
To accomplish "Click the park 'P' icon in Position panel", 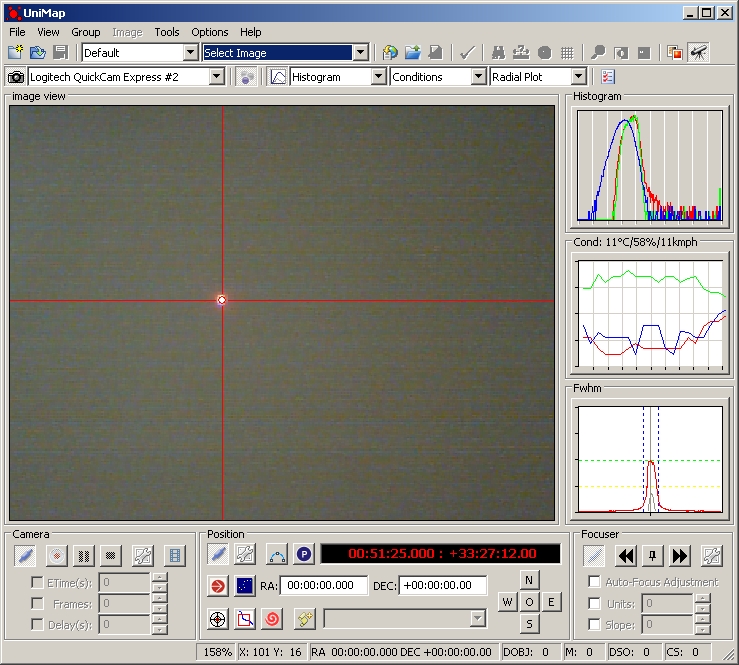I will coord(304,554).
